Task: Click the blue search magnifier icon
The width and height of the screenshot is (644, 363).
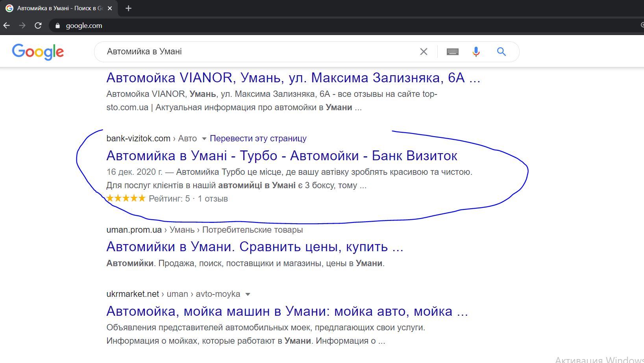Action: coord(501,52)
